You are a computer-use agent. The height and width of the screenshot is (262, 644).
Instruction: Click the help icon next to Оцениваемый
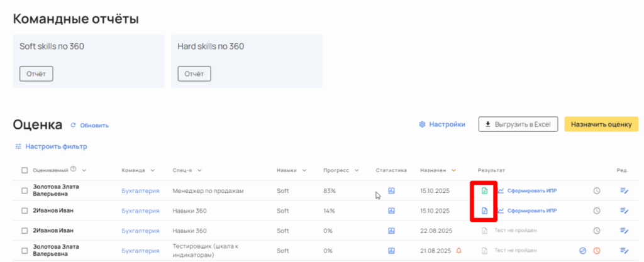coord(74,169)
